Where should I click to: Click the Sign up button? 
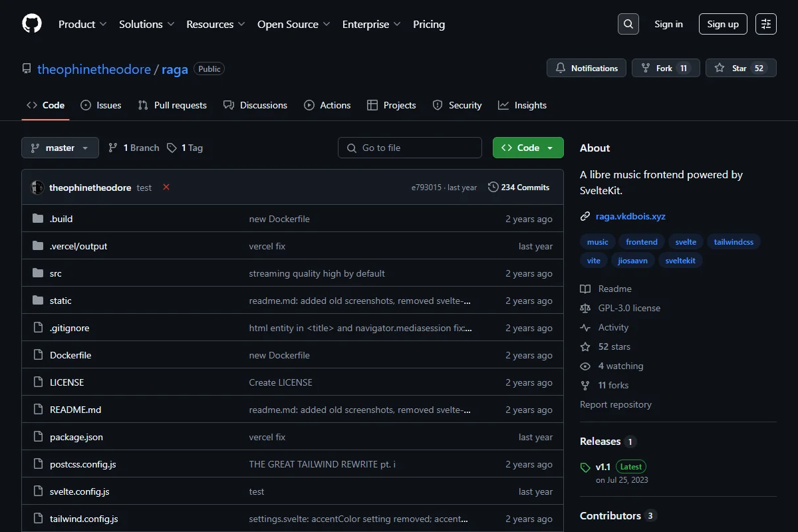(x=723, y=24)
